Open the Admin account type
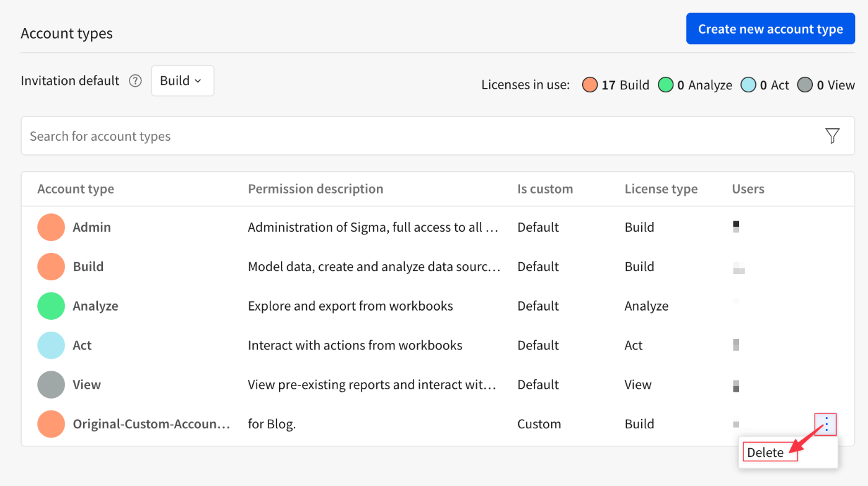Screen dimensions: 868x486 pos(92,227)
